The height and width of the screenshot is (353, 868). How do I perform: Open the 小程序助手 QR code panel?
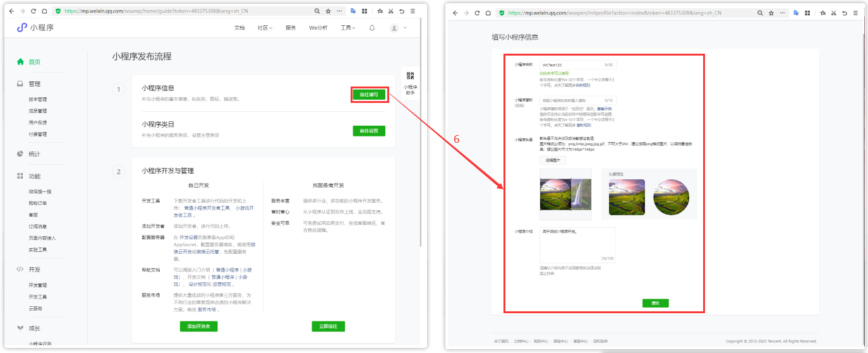pos(410,83)
